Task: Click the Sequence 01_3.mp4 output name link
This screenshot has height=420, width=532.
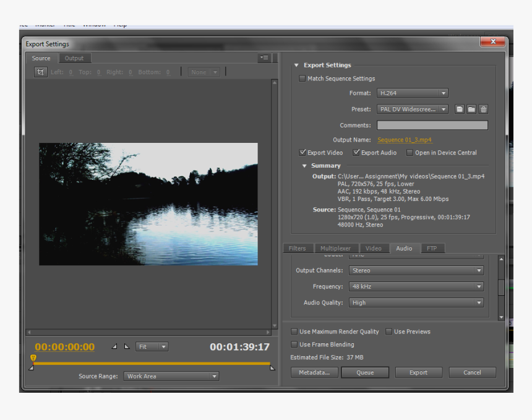Action: coord(404,140)
